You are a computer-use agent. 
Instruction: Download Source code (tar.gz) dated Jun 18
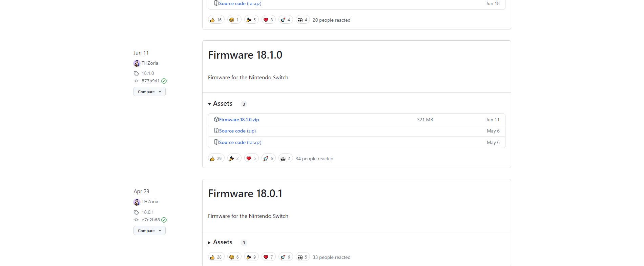pyautogui.click(x=240, y=3)
